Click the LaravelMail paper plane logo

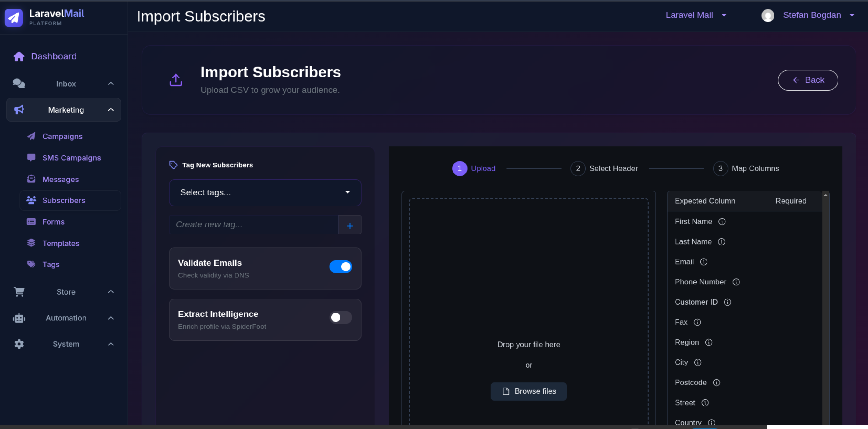(13, 18)
